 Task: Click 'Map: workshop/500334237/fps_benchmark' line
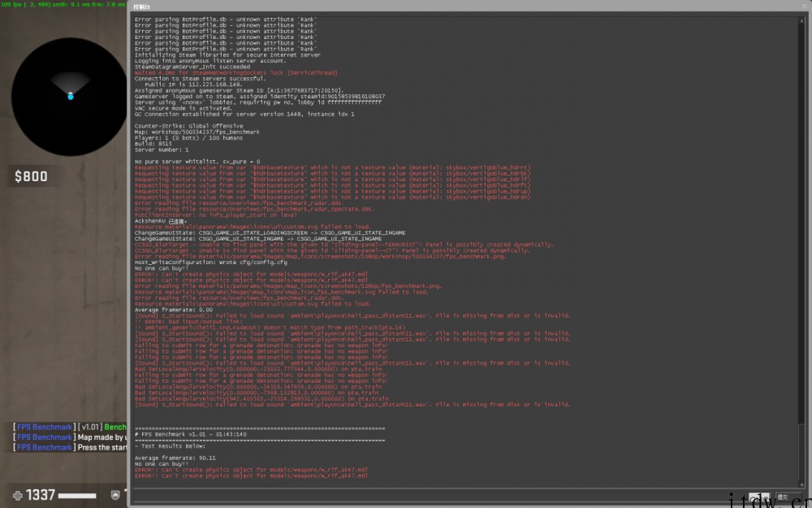click(x=197, y=132)
